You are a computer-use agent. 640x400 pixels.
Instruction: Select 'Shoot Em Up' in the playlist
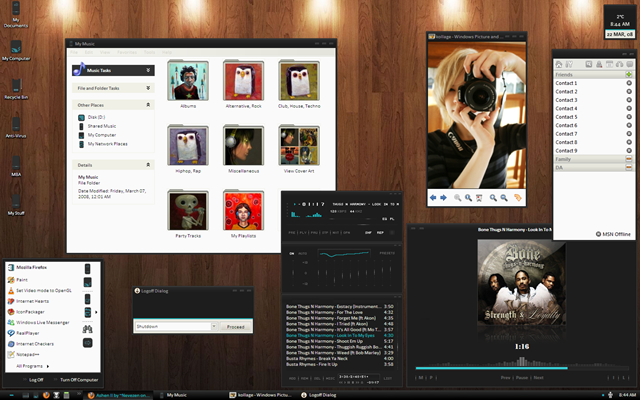[x=320, y=339]
